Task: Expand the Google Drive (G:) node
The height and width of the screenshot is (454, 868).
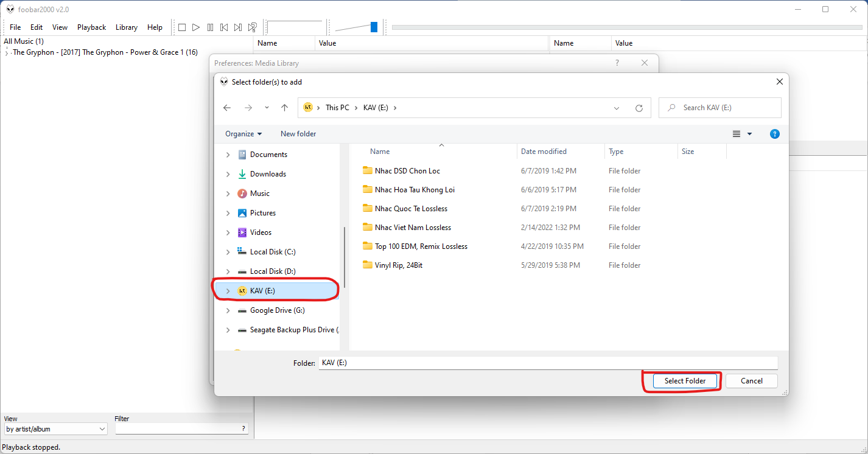Action: 228,310
